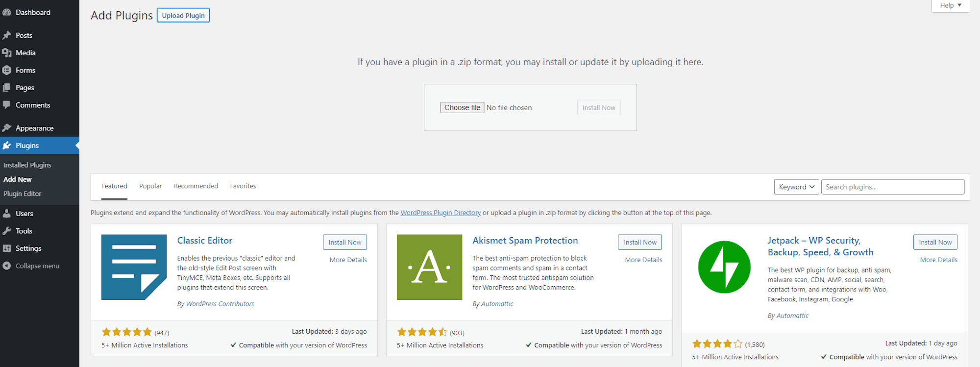Click the Upload Plugin button

183,15
